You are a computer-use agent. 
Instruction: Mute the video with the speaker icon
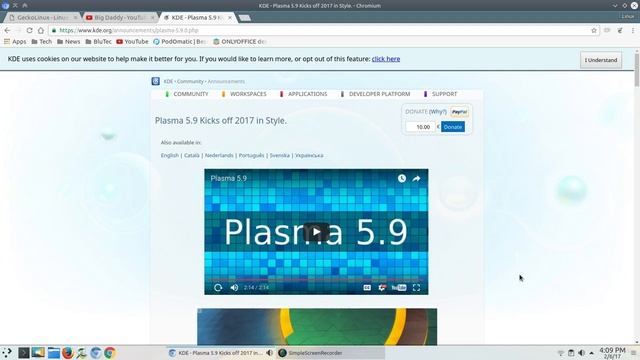(x=234, y=287)
